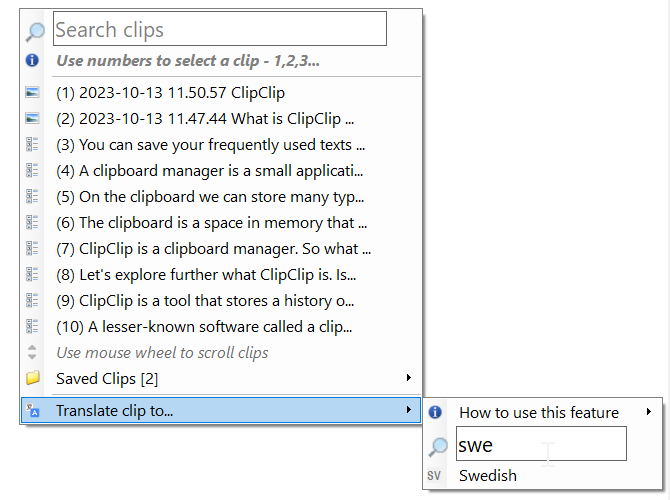
Task: Click the text icon of clip (3)
Action: click(32, 144)
